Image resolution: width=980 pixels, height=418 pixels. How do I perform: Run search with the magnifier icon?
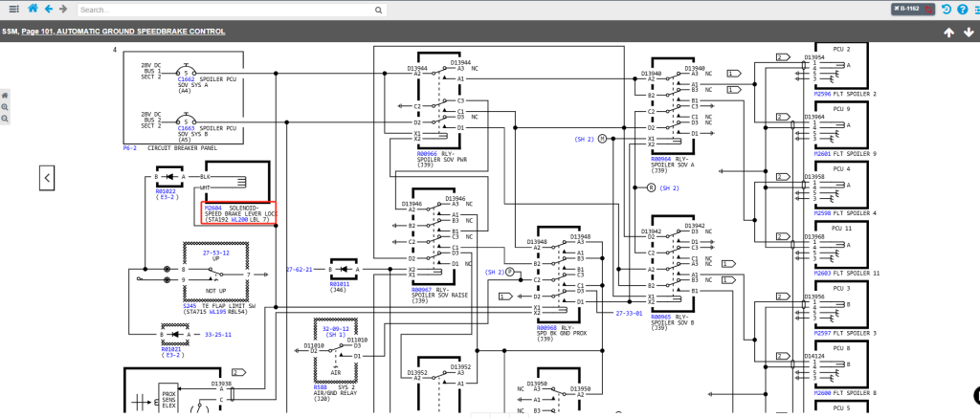[378, 10]
